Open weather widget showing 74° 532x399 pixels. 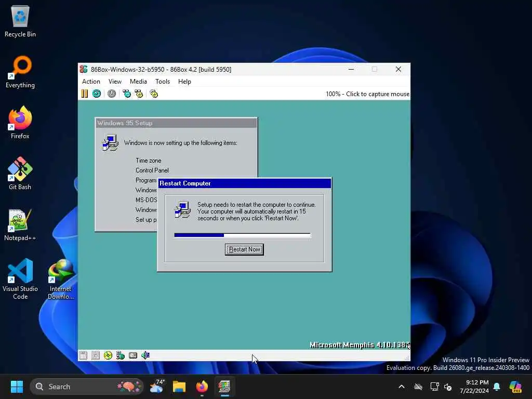click(x=157, y=387)
